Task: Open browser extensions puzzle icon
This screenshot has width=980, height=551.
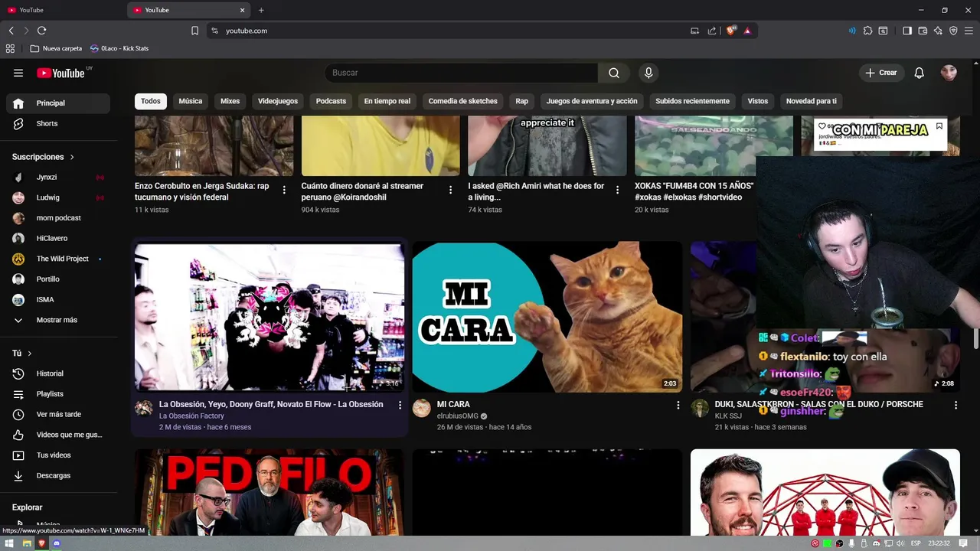Action: (867, 31)
